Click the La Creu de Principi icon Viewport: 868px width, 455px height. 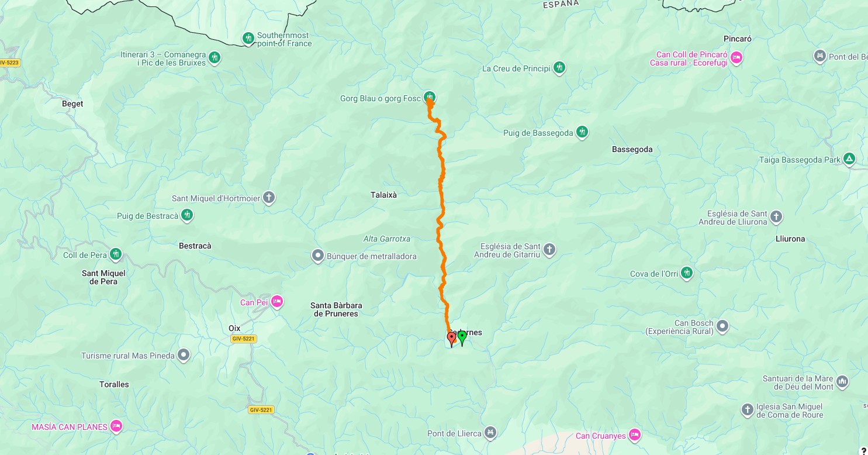click(x=559, y=68)
